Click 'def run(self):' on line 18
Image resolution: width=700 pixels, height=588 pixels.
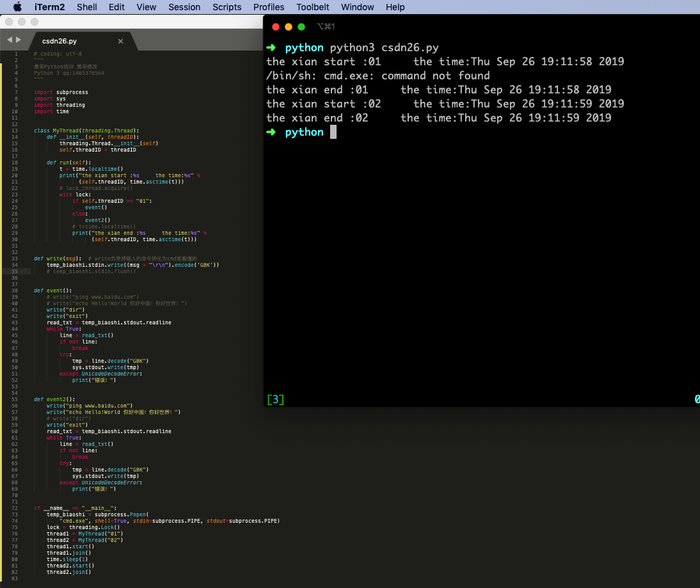tap(68, 163)
